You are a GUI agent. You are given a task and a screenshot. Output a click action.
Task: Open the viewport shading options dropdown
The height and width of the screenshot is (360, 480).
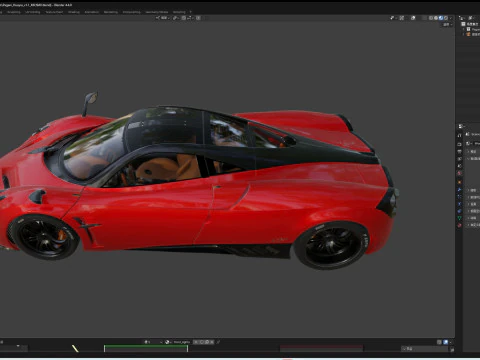451,18
